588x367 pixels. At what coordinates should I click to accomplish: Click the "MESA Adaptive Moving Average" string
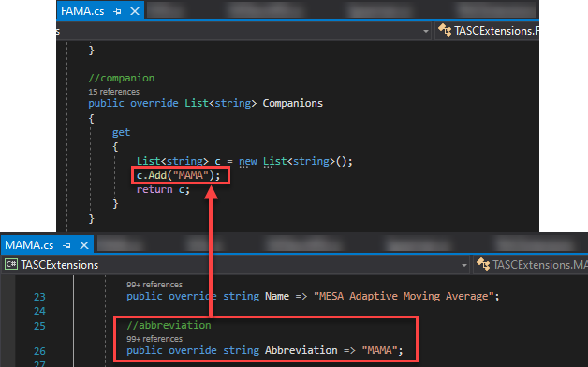tap(404, 296)
